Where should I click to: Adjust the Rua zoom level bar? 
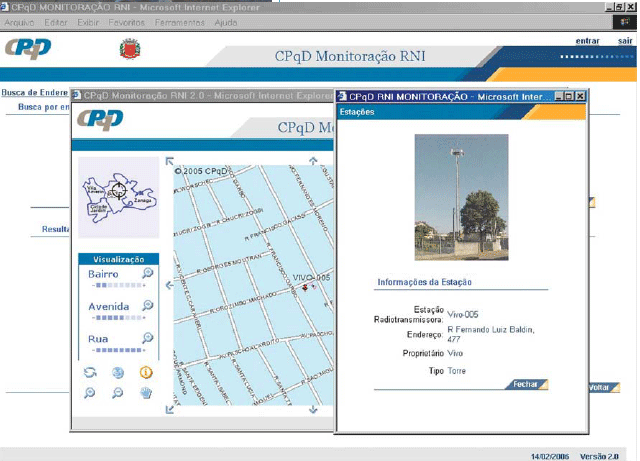coord(118,350)
